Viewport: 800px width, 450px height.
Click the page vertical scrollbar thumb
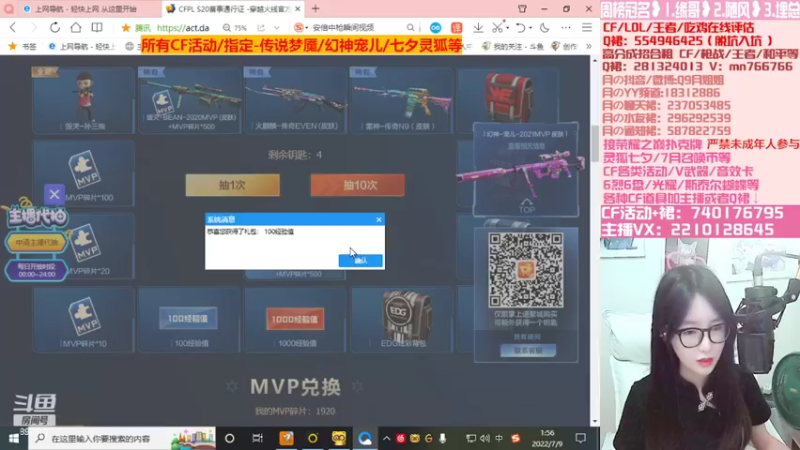(x=594, y=142)
